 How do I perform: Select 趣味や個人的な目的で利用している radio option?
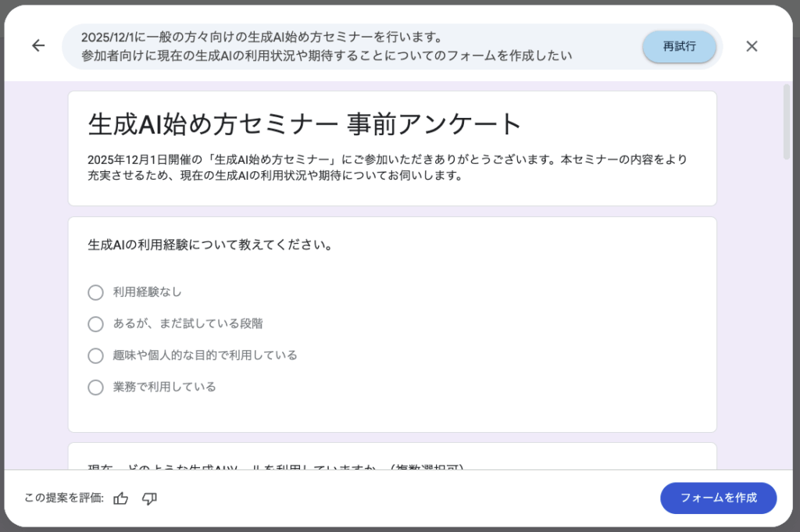95,355
